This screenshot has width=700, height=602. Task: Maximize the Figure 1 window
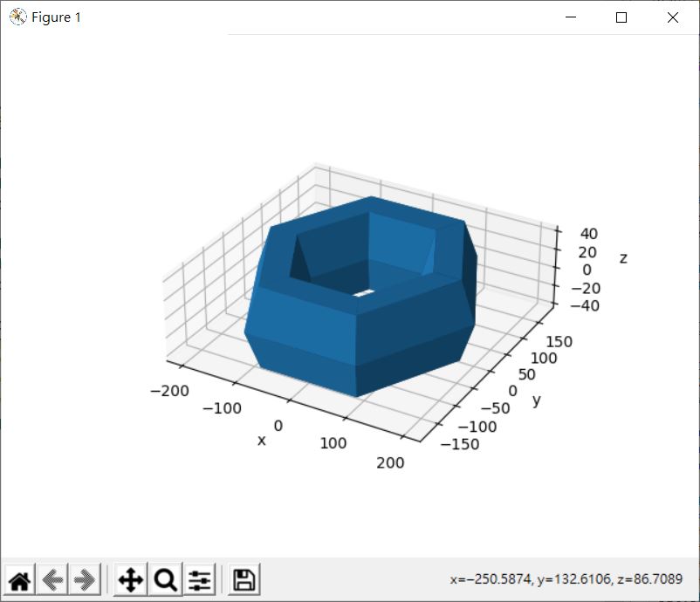click(621, 17)
